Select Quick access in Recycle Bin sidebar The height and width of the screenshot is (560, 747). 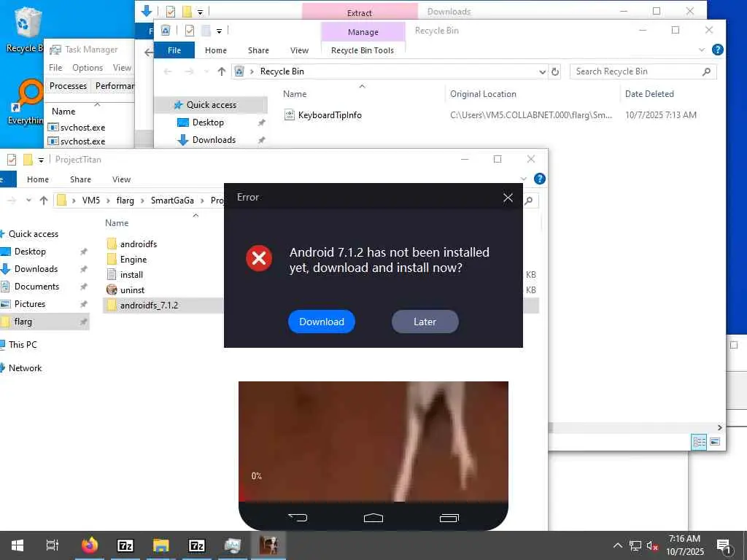211,105
